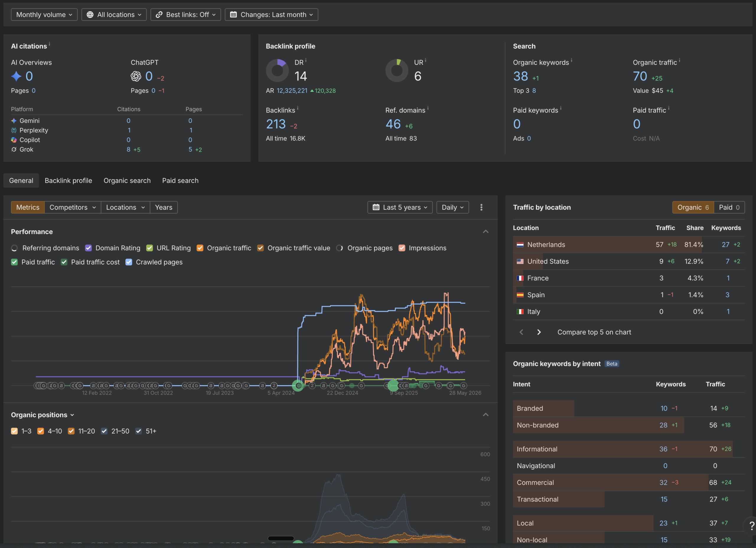This screenshot has width=756, height=548.
Task: Uncheck the Impressions checkbox
Action: coord(402,248)
